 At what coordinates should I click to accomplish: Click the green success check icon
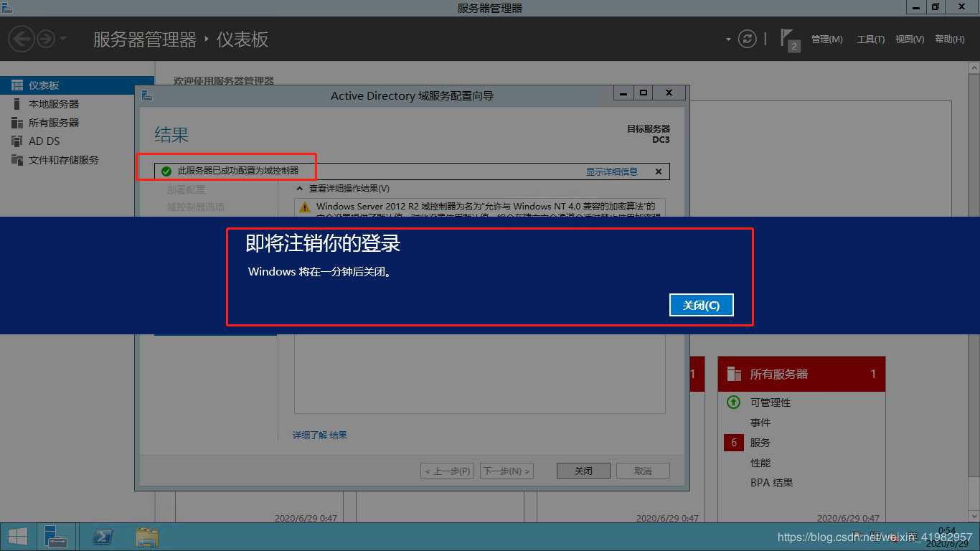(x=166, y=171)
